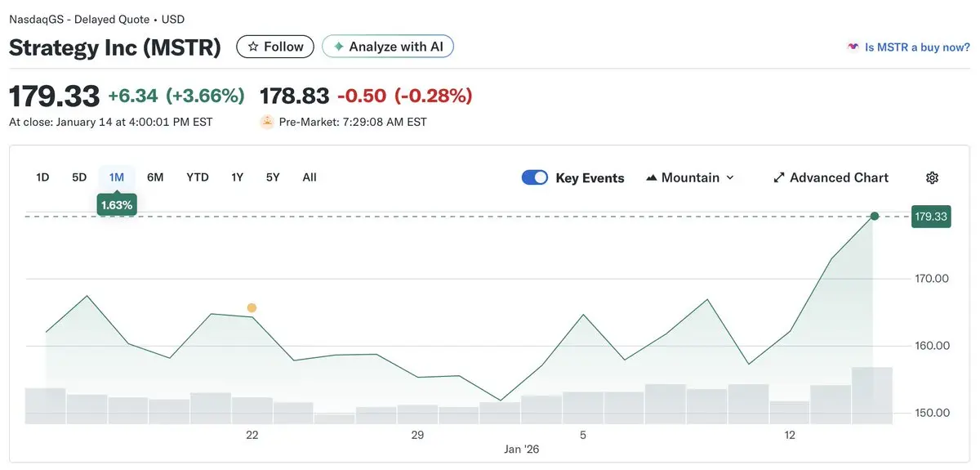Screen dimensions: 980x470
Task: Click the mountain chart type icon
Action: tap(652, 178)
